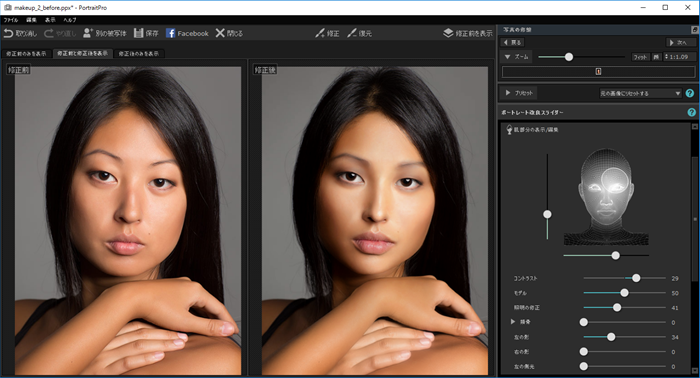Open help for the preset row
This screenshot has height=378, width=700.
tap(690, 93)
